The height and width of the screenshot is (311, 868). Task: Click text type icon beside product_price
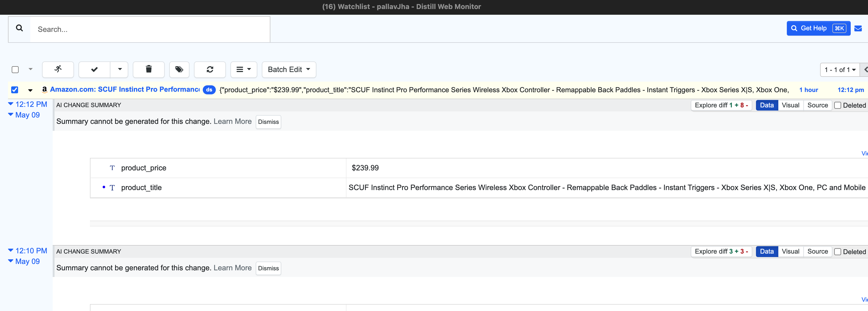[112, 168]
